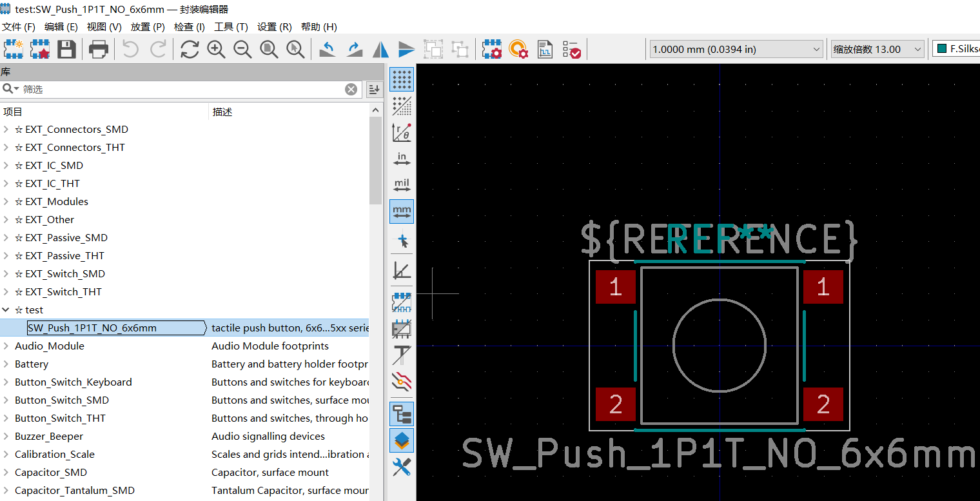Rotate the selection counterclockwise
Image resolution: width=980 pixels, height=501 pixels.
coord(328,50)
